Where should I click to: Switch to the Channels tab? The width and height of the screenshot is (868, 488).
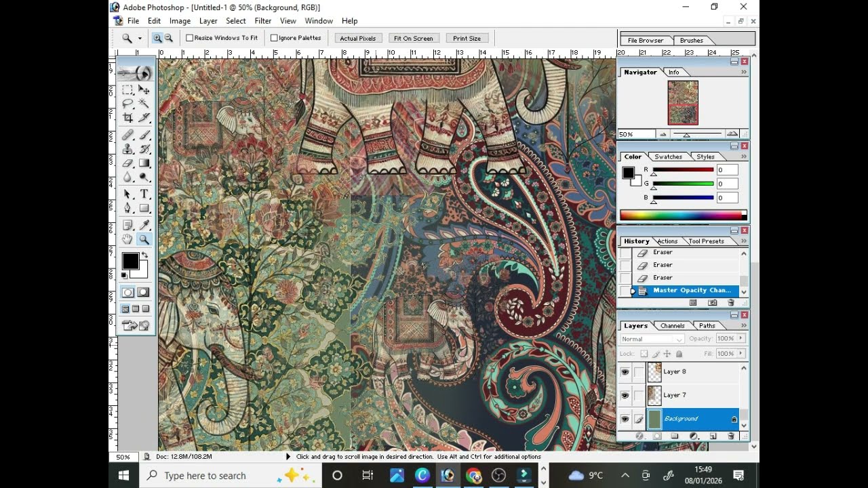click(x=673, y=326)
